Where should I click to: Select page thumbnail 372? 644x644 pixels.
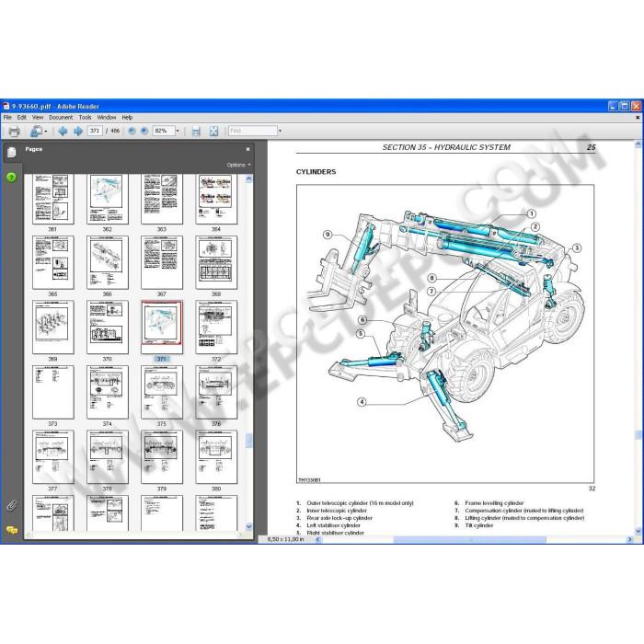216,327
